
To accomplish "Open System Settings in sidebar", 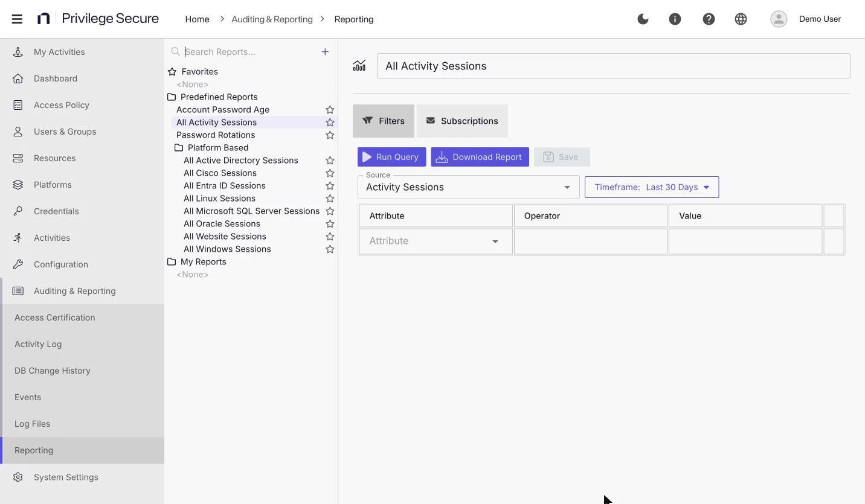I will coord(82,477).
